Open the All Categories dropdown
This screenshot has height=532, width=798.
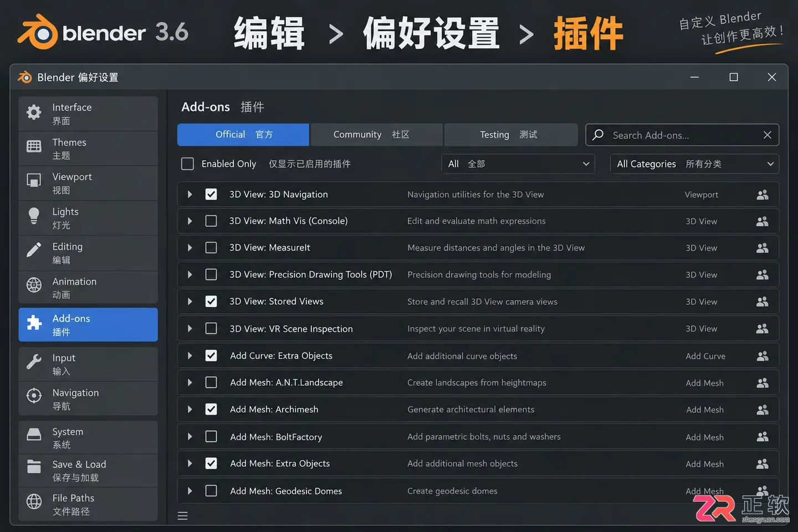click(695, 164)
